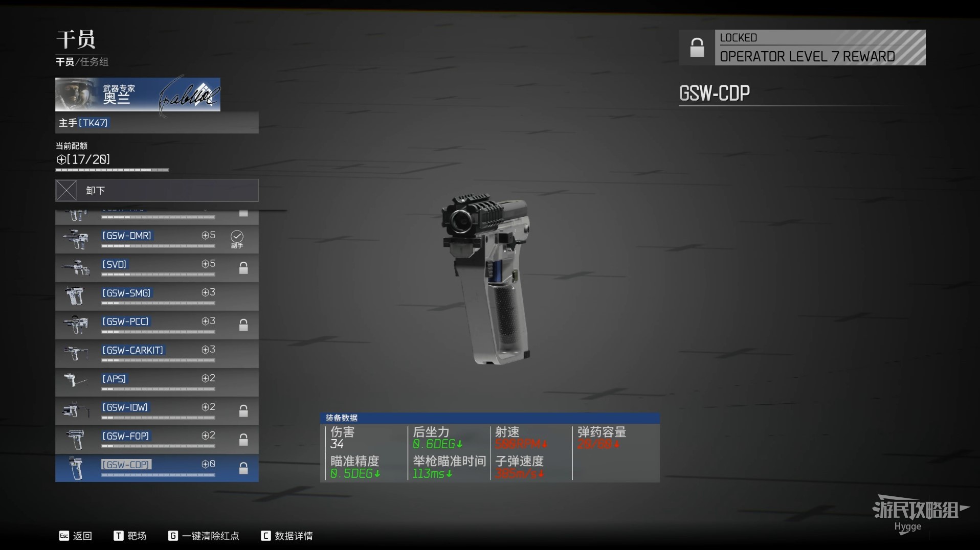
Task: Click the 举枪瞄准时间 113ms stat
Action: click(449, 467)
